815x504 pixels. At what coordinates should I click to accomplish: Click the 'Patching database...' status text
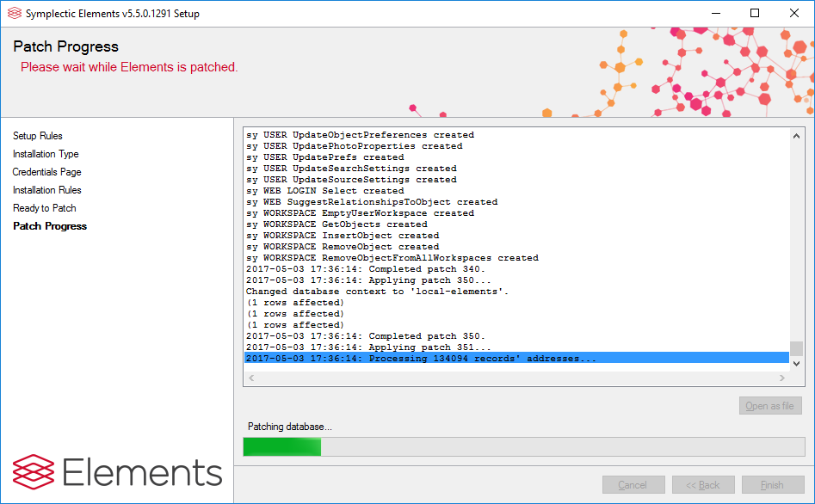(x=289, y=427)
